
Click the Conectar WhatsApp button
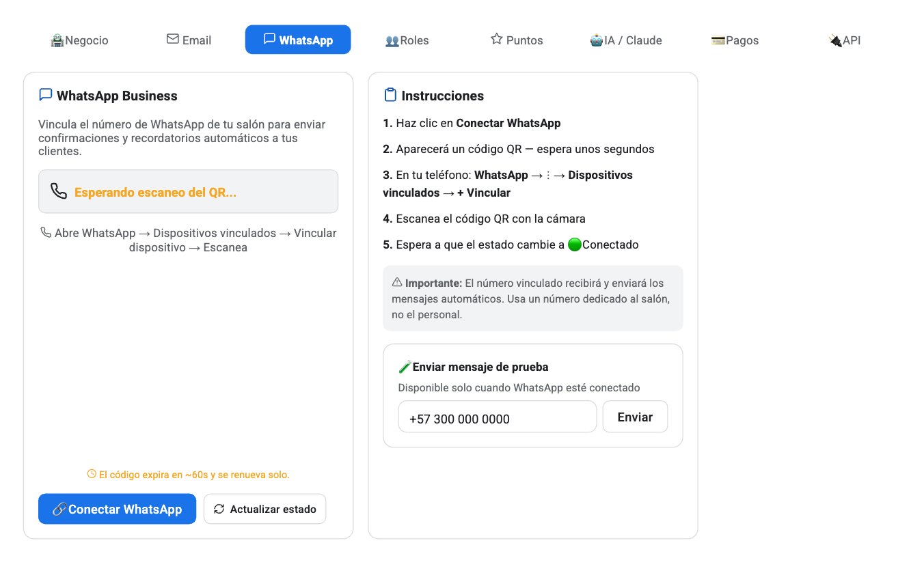point(117,509)
